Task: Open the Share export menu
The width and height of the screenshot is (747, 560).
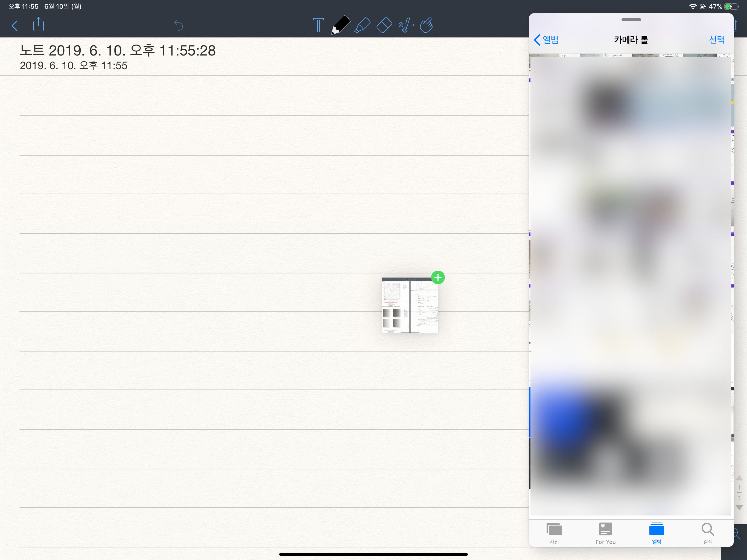Action: click(x=39, y=25)
